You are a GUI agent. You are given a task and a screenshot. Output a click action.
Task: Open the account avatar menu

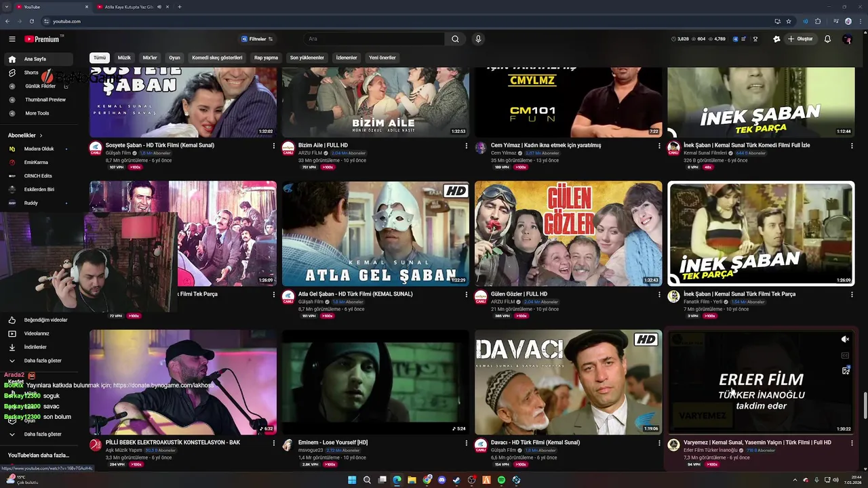(x=848, y=39)
